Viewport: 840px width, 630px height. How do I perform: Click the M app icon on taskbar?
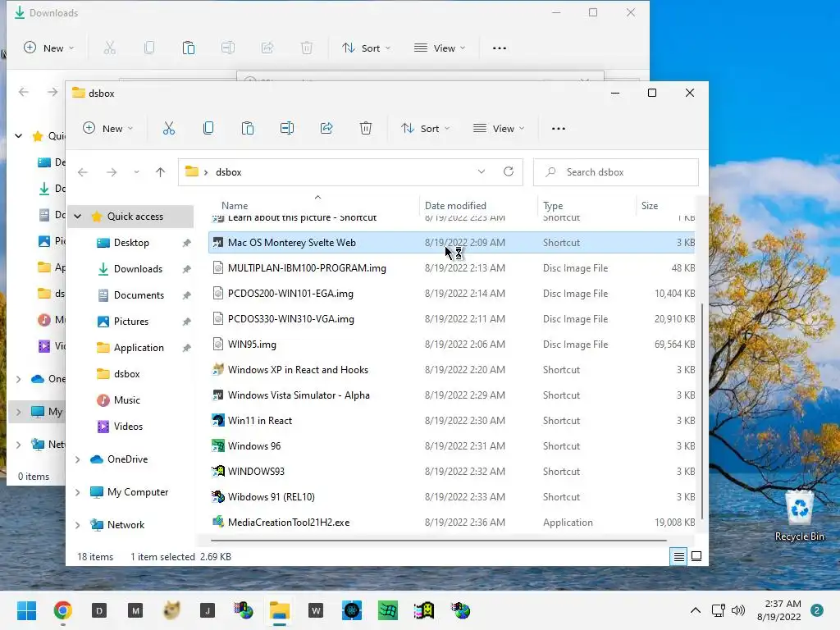[135, 610]
